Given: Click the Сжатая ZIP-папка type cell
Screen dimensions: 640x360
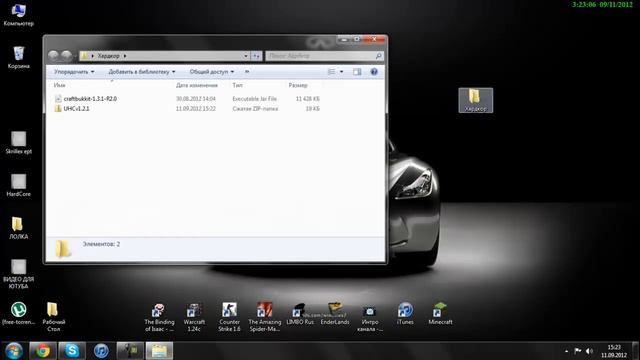Looking at the screenshot, I should (255, 109).
